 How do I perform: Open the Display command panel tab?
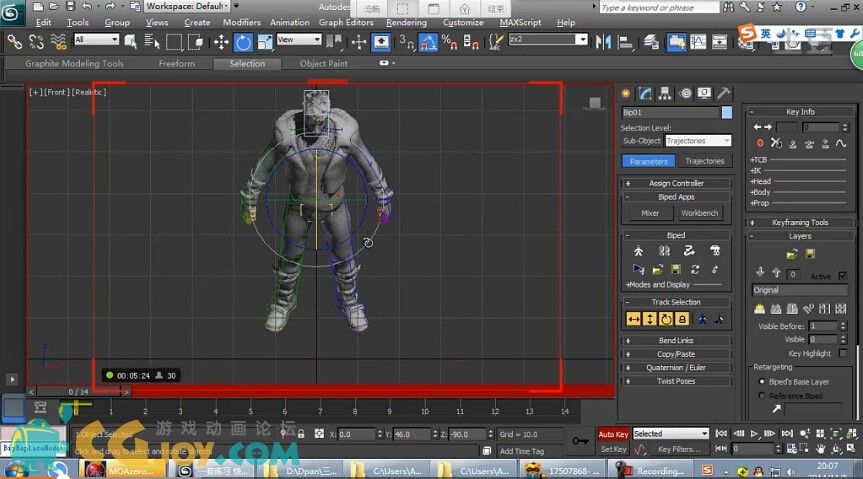pyautogui.click(x=704, y=94)
